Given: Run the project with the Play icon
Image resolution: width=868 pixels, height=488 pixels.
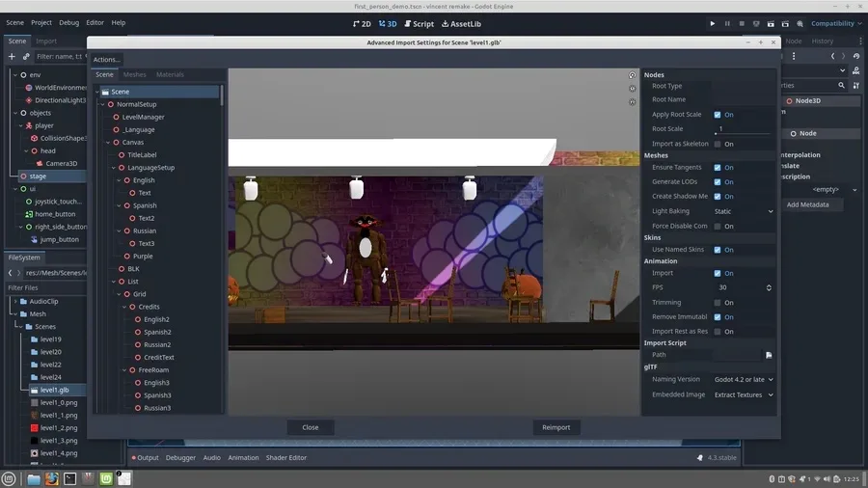Looking at the screenshot, I should point(713,24).
